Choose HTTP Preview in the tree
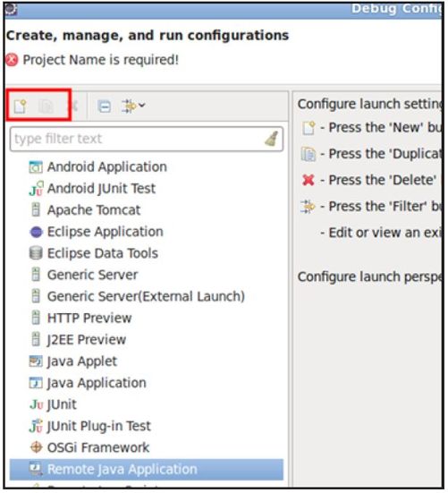This screenshot has height=493, width=448. 89,319
